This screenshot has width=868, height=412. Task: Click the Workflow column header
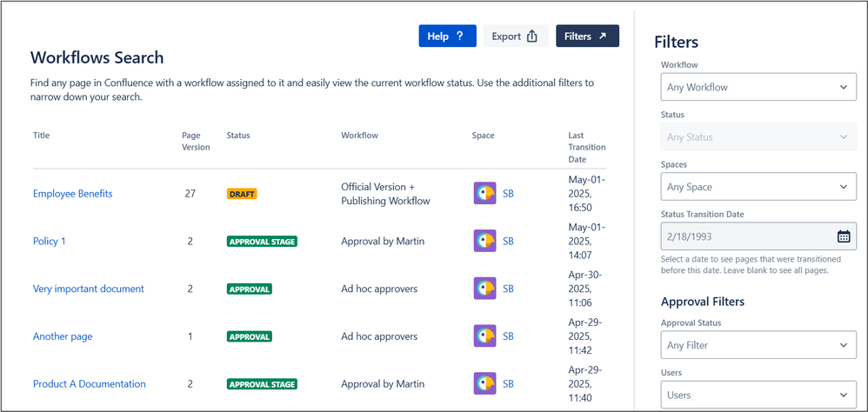coord(359,135)
